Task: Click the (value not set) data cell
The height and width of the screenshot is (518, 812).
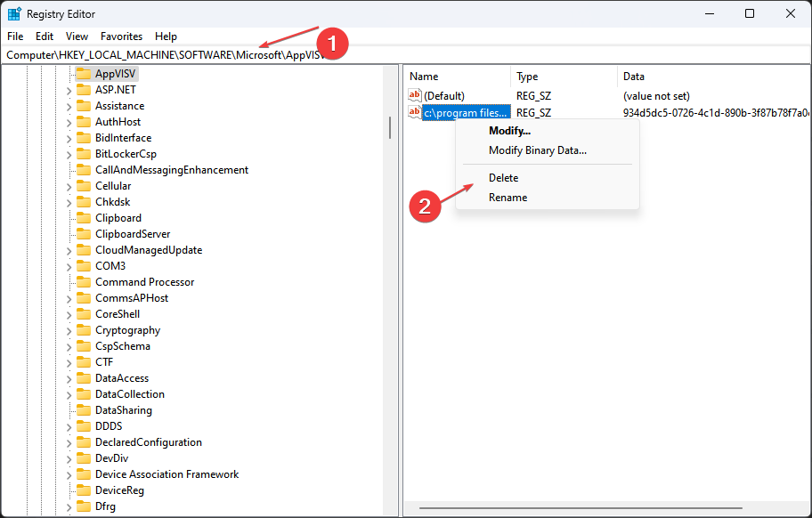Action: pyautogui.click(x=656, y=96)
